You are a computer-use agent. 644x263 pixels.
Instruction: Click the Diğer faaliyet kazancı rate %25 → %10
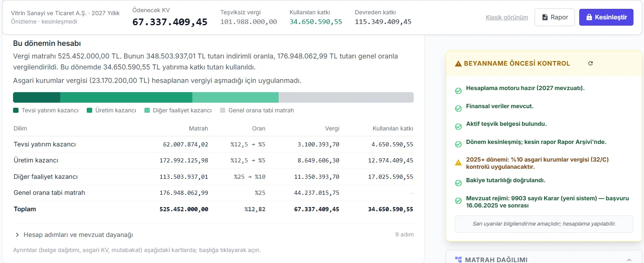tap(250, 177)
